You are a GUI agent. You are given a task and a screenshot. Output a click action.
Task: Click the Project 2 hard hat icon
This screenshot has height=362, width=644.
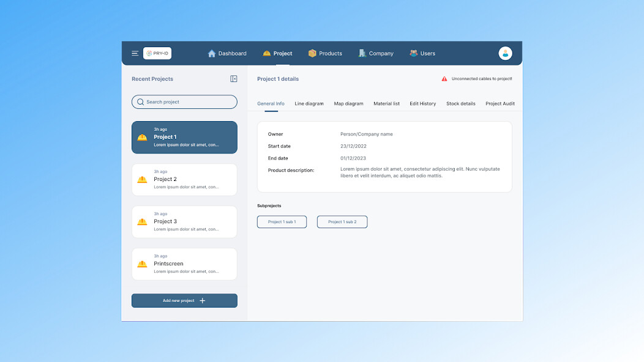pos(142,180)
